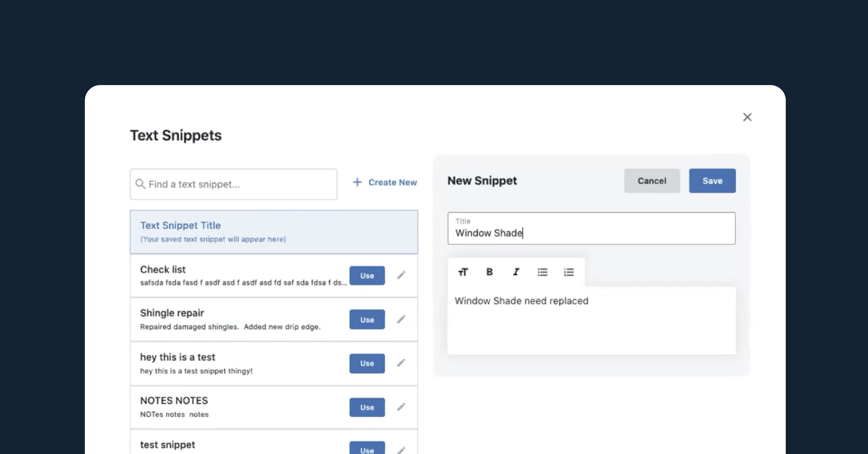
Task: Insert a bulleted list
Action: 542,272
